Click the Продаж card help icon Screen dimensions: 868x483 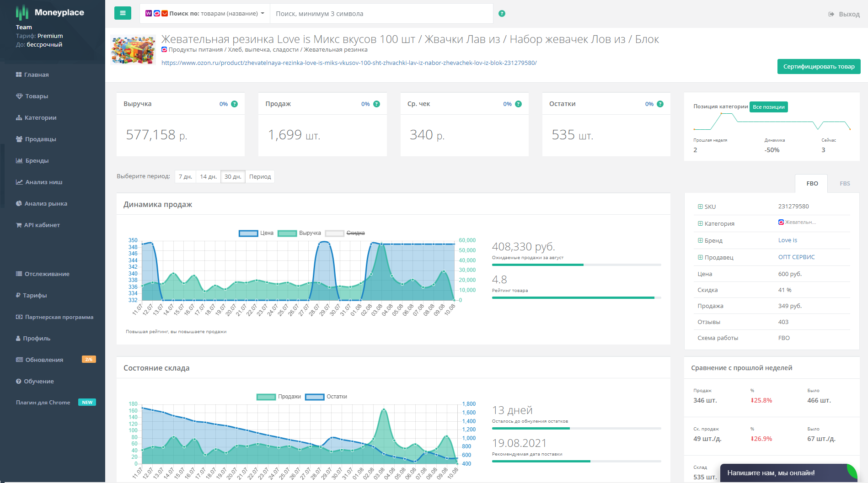tap(376, 104)
